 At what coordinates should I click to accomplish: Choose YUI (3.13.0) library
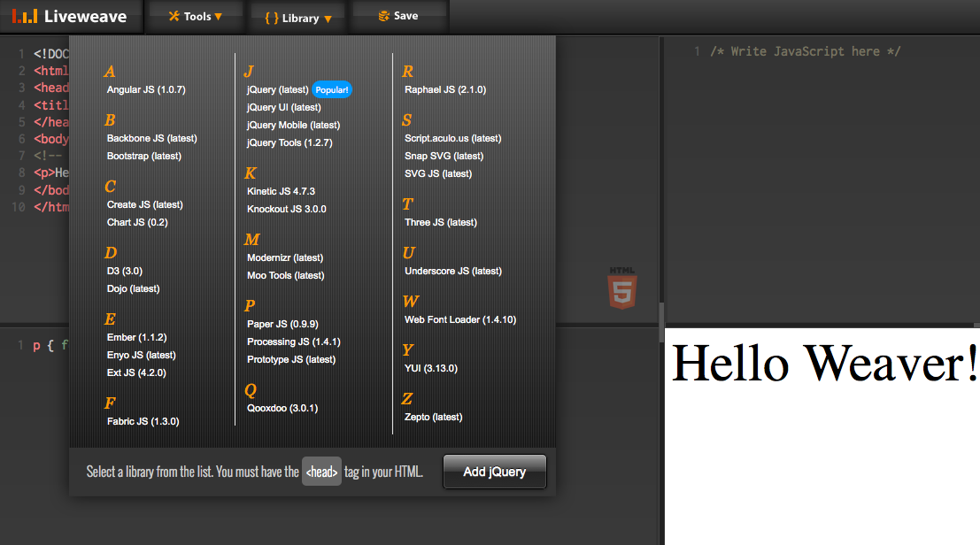[431, 368]
